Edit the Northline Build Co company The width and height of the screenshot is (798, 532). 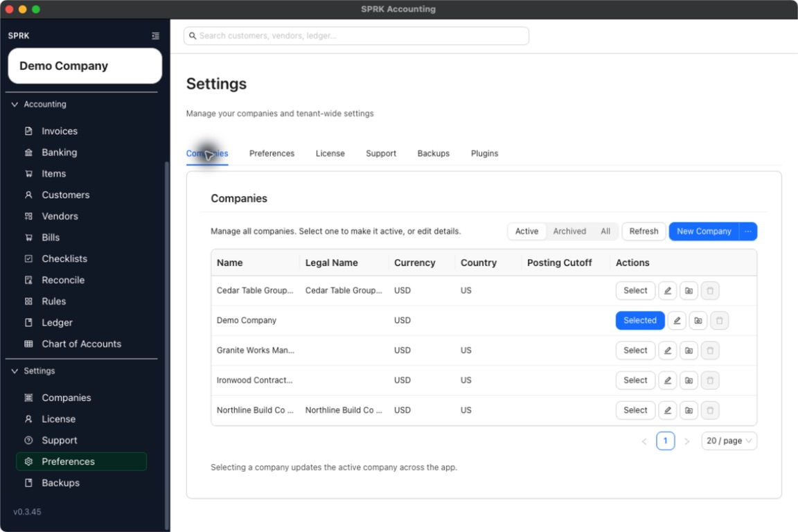(667, 410)
